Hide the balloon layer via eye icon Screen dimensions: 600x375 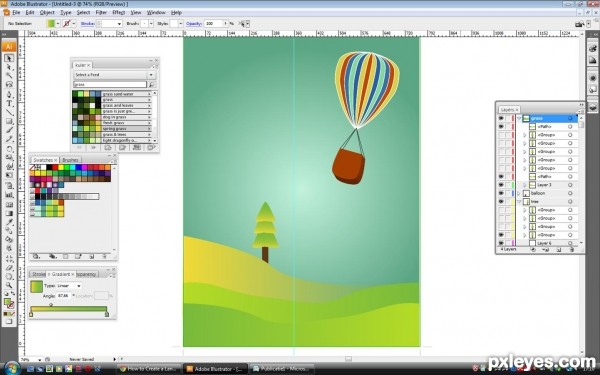tap(501, 193)
